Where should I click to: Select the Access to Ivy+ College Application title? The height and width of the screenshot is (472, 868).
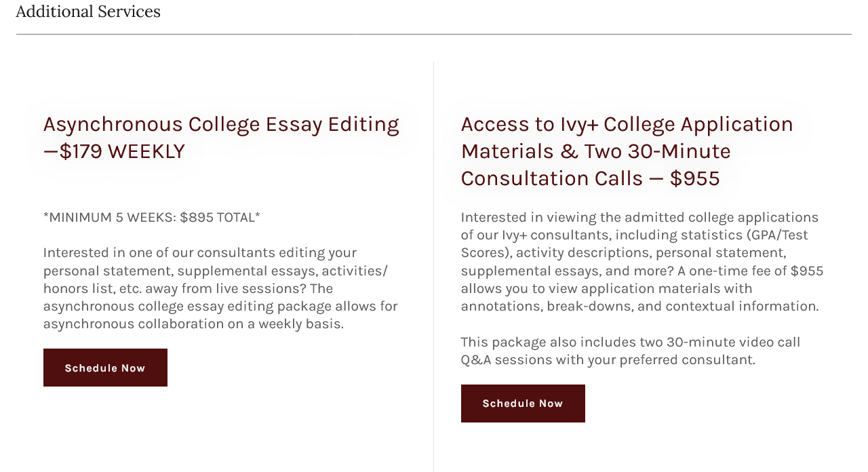pos(627,151)
